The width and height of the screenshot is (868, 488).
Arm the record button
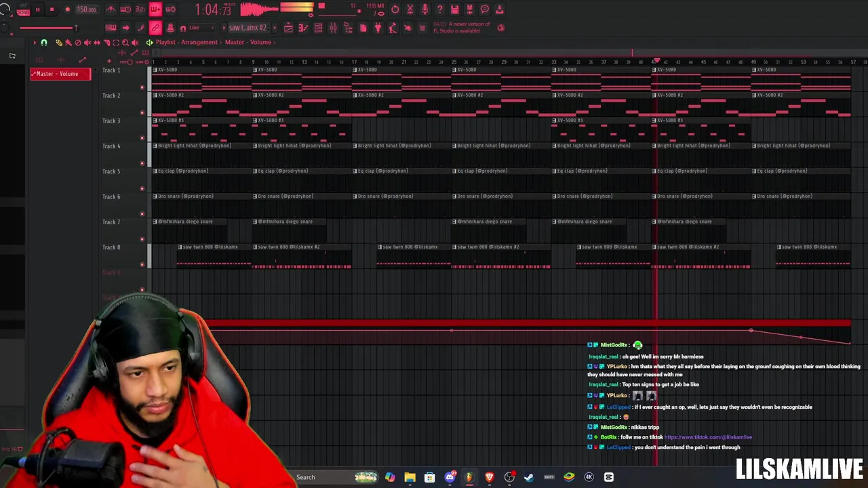(67, 9)
